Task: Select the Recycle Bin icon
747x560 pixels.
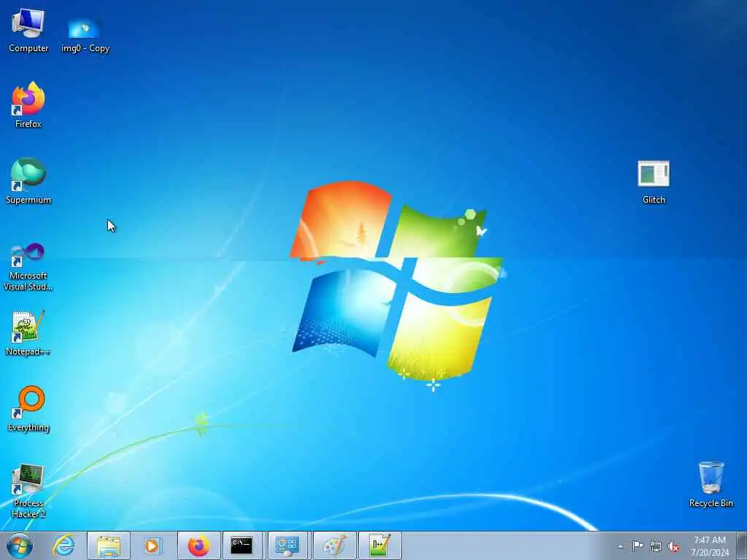Action: point(711,485)
